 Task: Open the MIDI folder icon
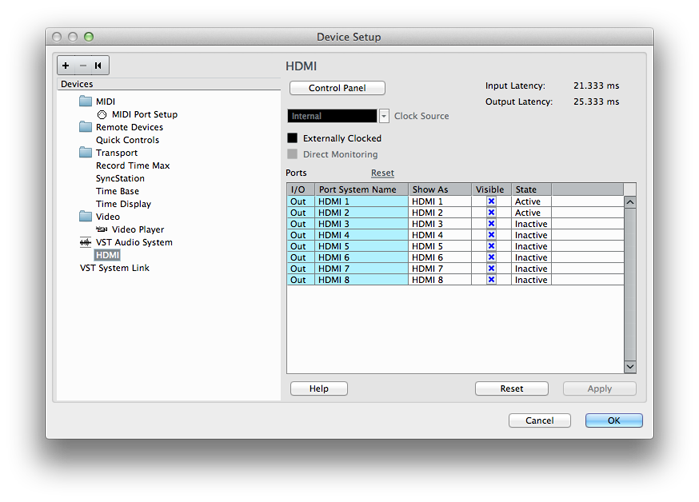pyautogui.click(x=86, y=101)
